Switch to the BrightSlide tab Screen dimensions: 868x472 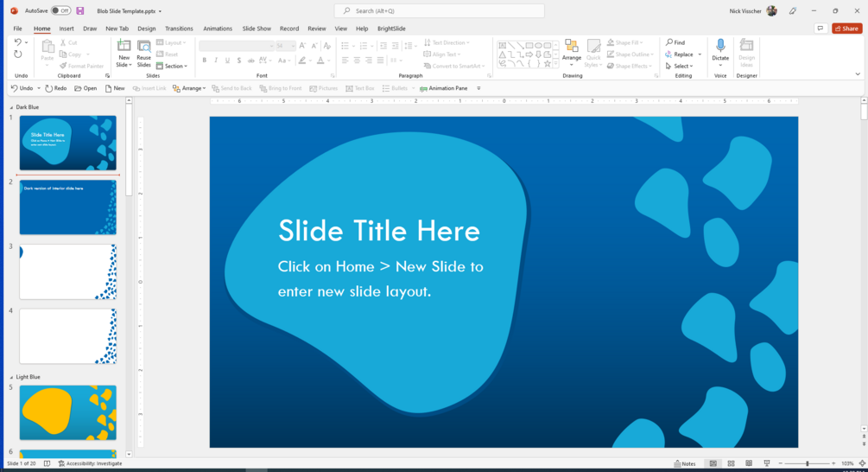pos(391,29)
